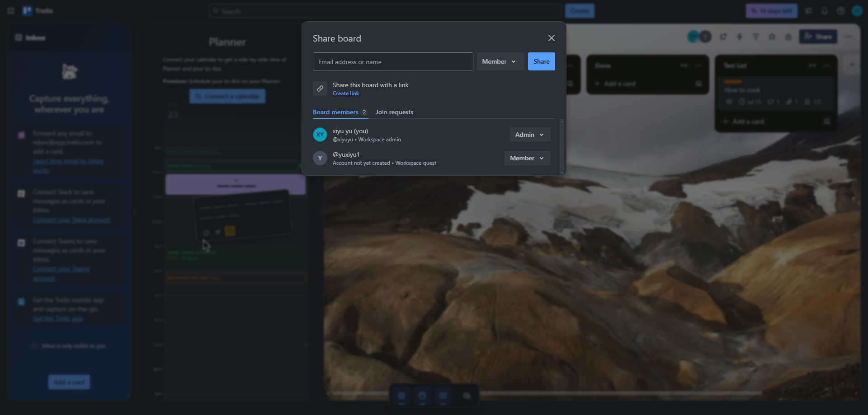Image resolution: width=868 pixels, height=415 pixels.
Task: Click the "@yuxiyu1" member name
Action: tap(346, 154)
